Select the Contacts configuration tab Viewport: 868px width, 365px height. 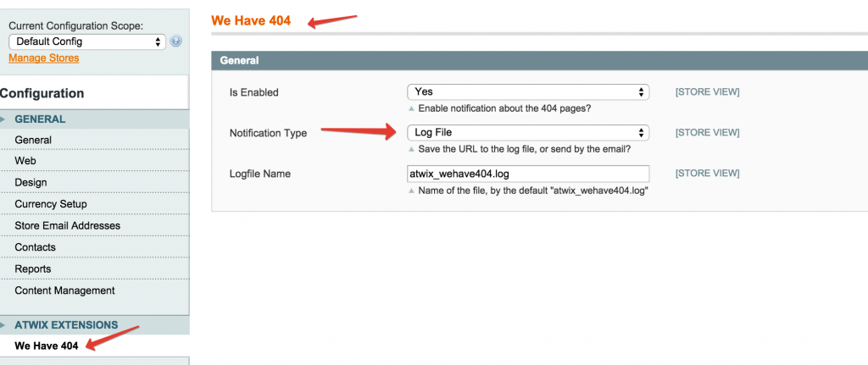tap(95, 247)
